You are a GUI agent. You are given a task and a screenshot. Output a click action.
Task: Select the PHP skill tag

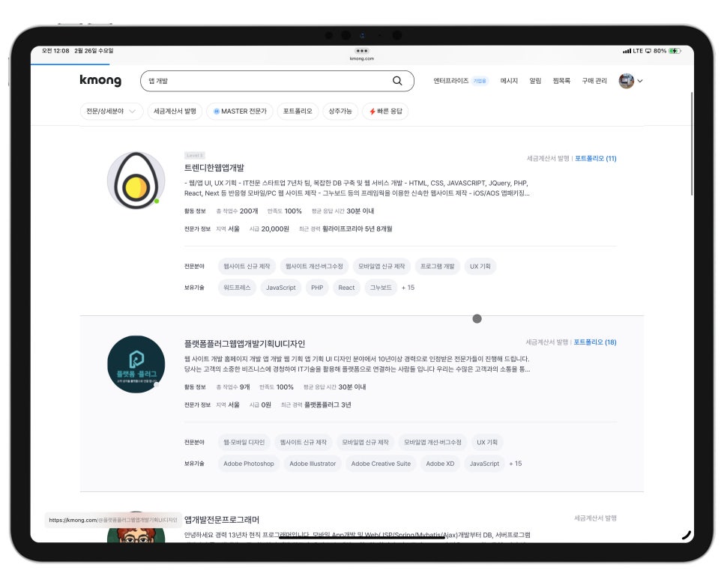pos(317,288)
